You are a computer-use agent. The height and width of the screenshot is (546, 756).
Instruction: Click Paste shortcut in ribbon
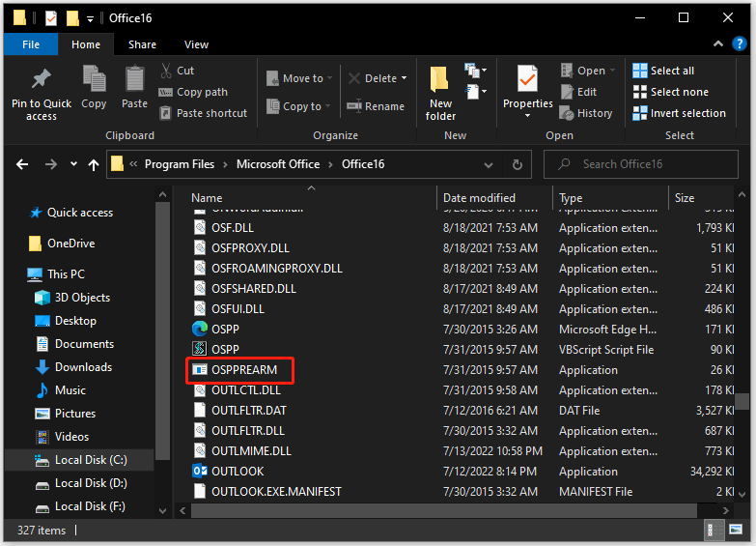point(203,113)
